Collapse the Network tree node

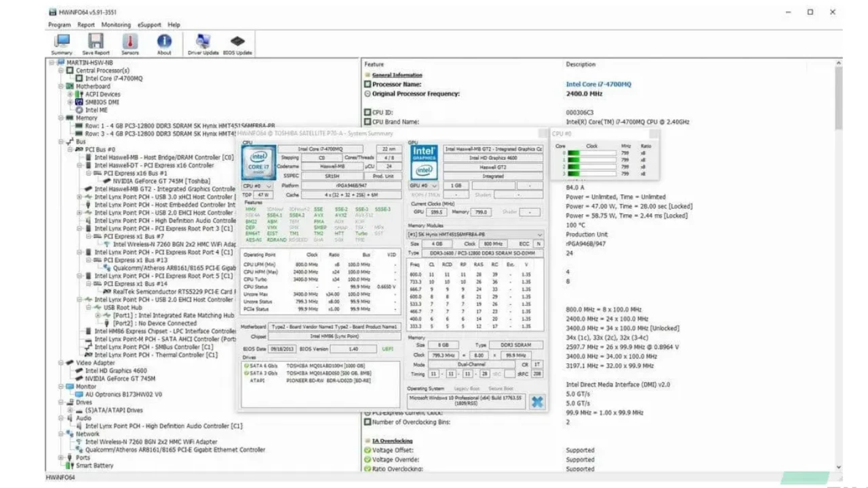60,434
